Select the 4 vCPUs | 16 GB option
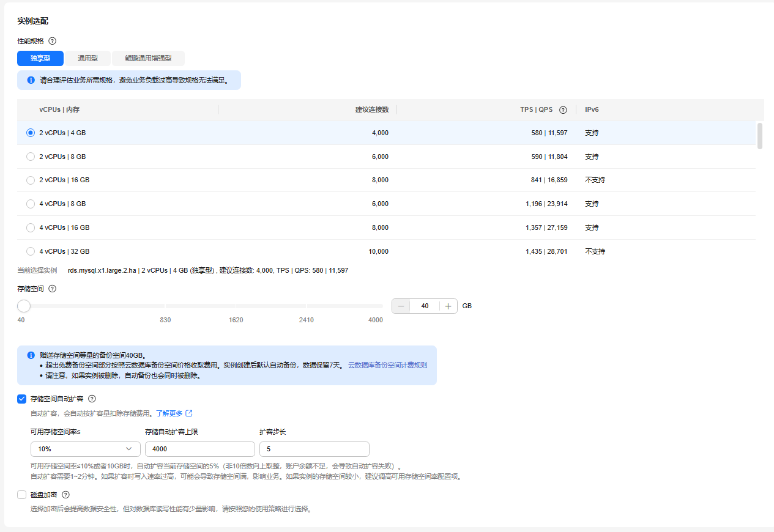Viewport: 774px width, 532px height. click(31, 227)
